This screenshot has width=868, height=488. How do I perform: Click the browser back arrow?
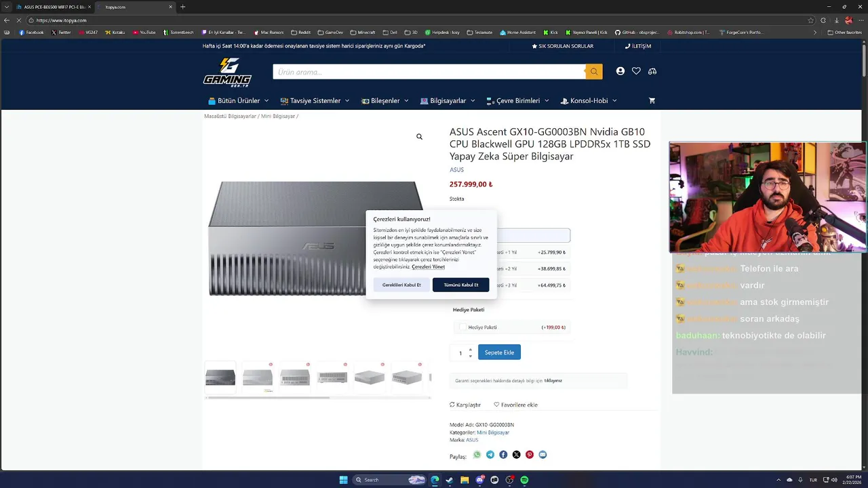(7, 20)
